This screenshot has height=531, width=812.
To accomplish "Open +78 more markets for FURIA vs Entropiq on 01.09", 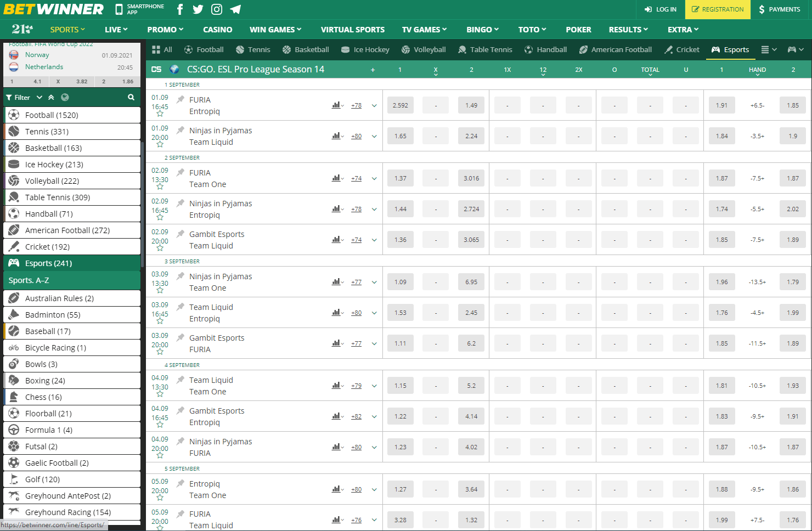I will pos(357,105).
